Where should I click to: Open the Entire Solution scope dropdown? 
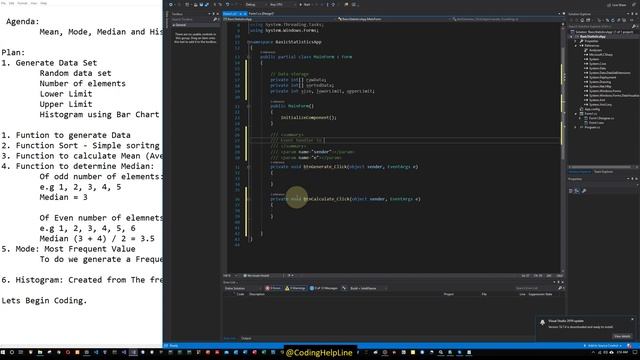(242, 288)
